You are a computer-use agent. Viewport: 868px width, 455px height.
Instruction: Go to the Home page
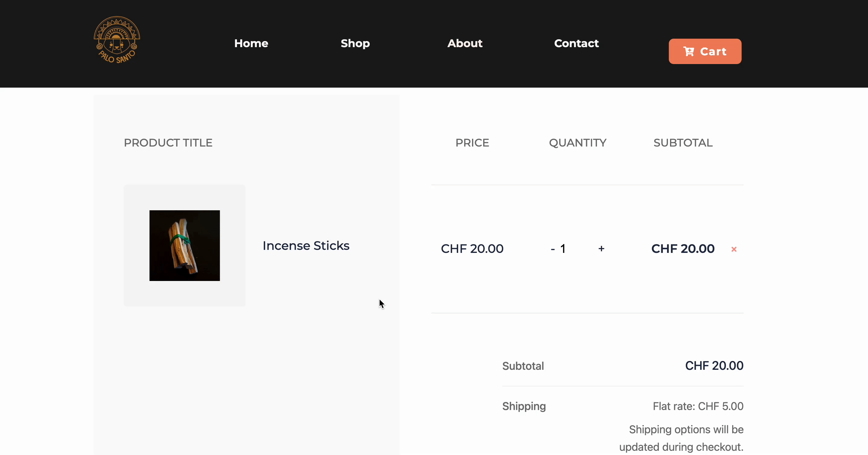pyautogui.click(x=251, y=43)
